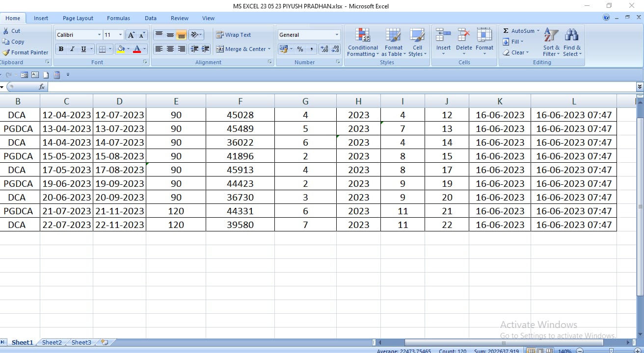Click the Conditional Formatting icon
The image size is (644, 353).
click(x=363, y=36)
